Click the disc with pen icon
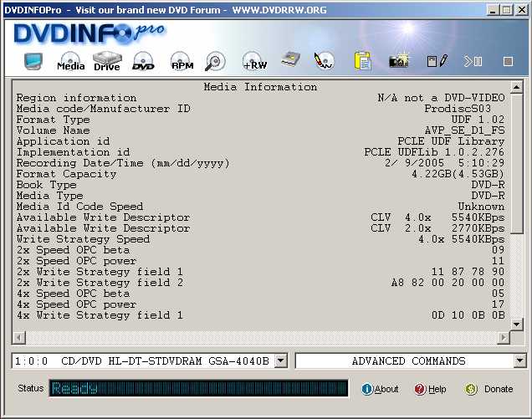Screen dimensions: 532x419 click(324, 61)
